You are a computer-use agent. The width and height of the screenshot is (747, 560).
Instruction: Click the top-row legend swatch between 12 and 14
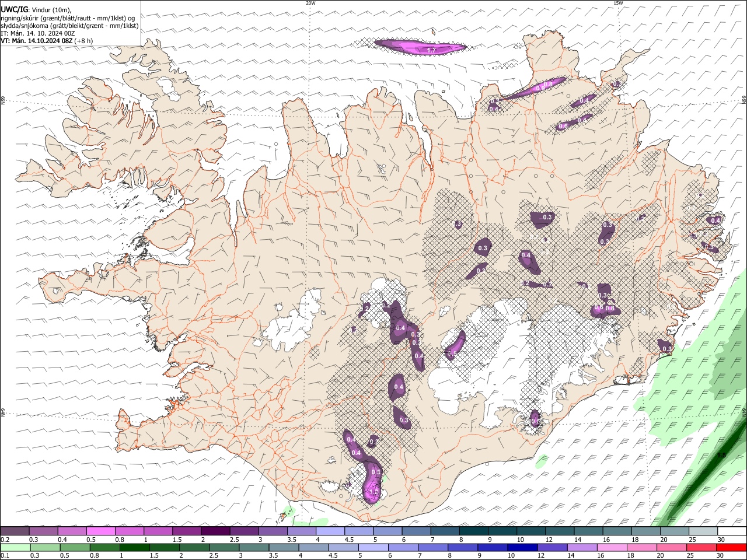tap(560, 531)
